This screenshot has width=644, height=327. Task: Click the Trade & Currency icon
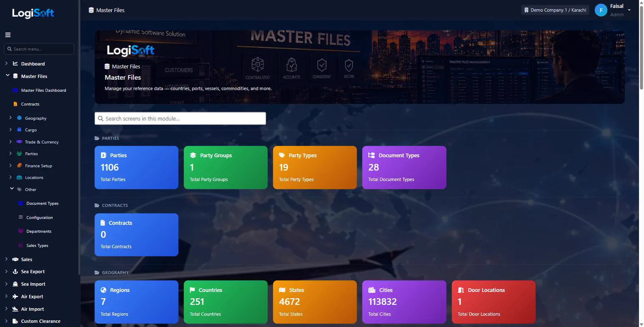[19, 142]
